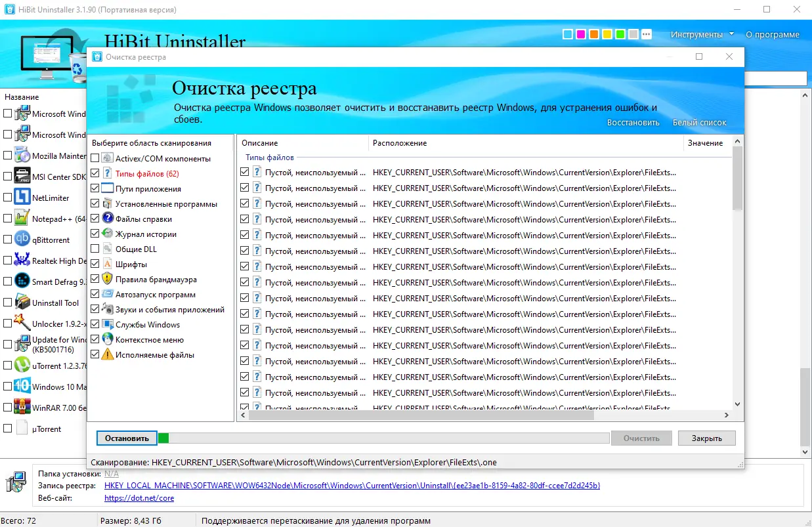This screenshot has width=812, height=527.
Task: Click the Звуки и события приложений icon
Action: [108, 310]
